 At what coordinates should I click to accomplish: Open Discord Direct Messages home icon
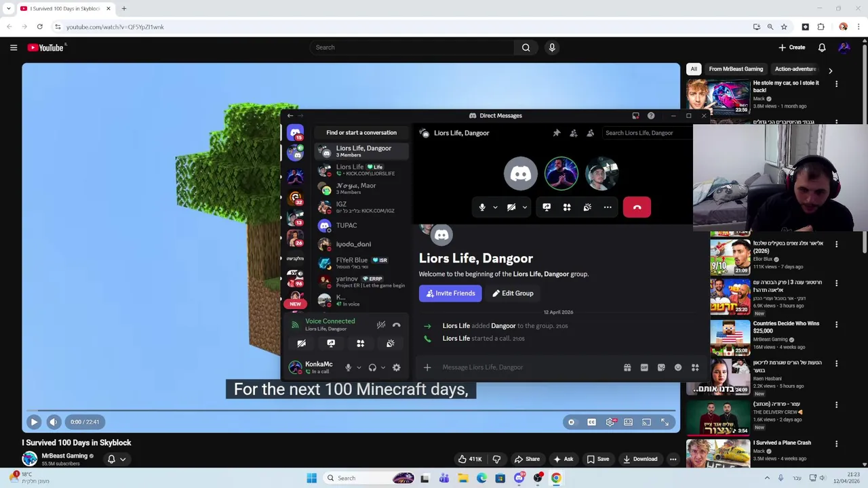(x=295, y=133)
